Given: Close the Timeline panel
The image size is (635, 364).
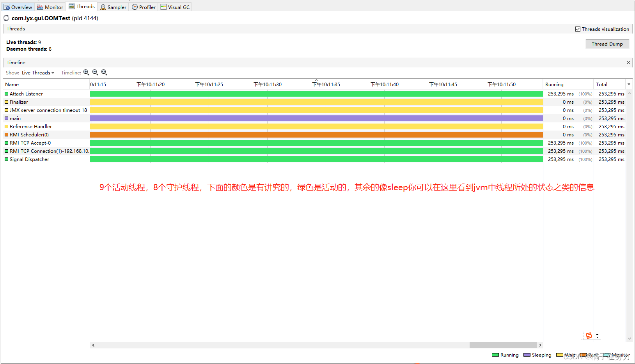Looking at the screenshot, I should point(628,62).
